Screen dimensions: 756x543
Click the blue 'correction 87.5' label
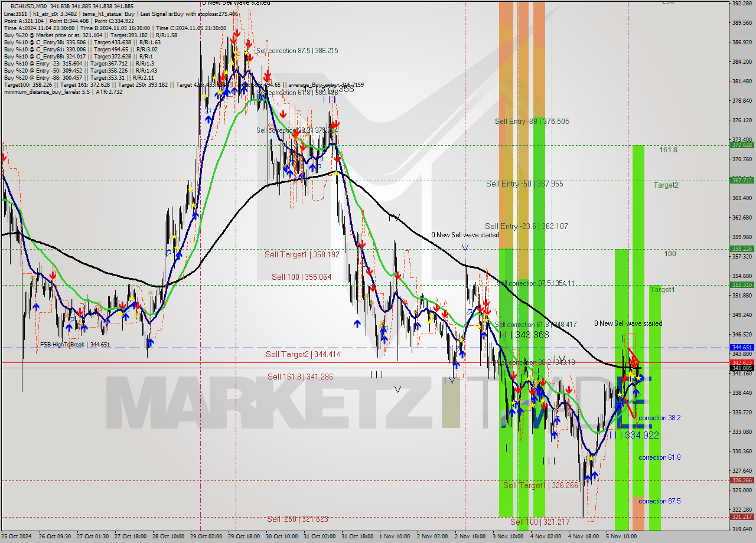[660, 501]
